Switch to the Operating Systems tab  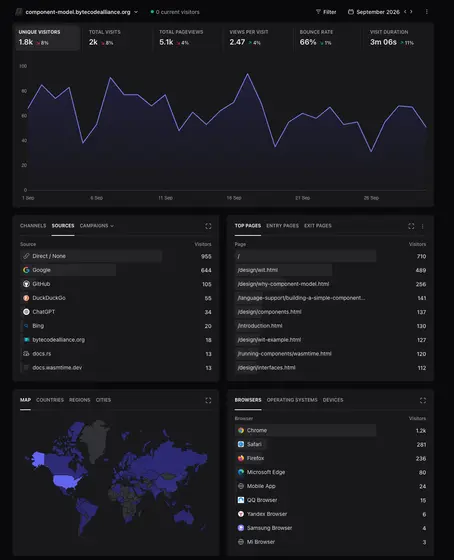point(292,400)
